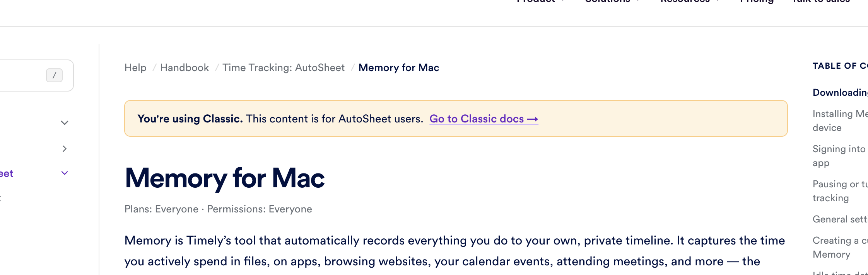Click the arrow icon after Classic docs
This screenshot has height=275, width=868.
(x=533, y=119)
